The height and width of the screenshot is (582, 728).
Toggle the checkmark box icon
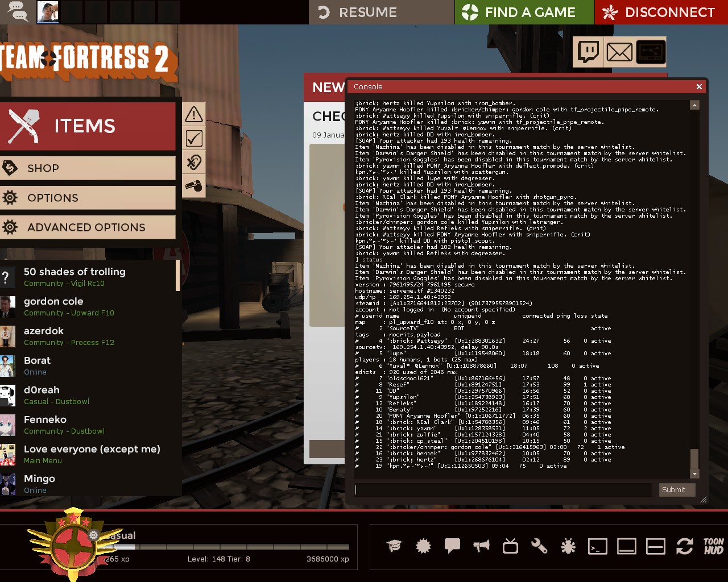(x=194, y=138)
